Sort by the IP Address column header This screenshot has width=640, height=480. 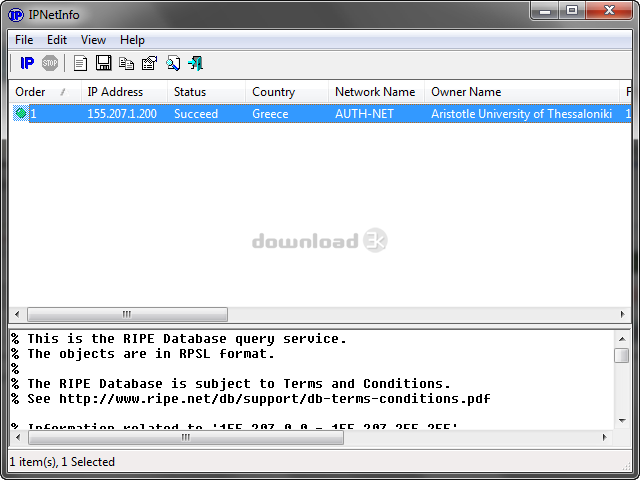pos(124,92)
